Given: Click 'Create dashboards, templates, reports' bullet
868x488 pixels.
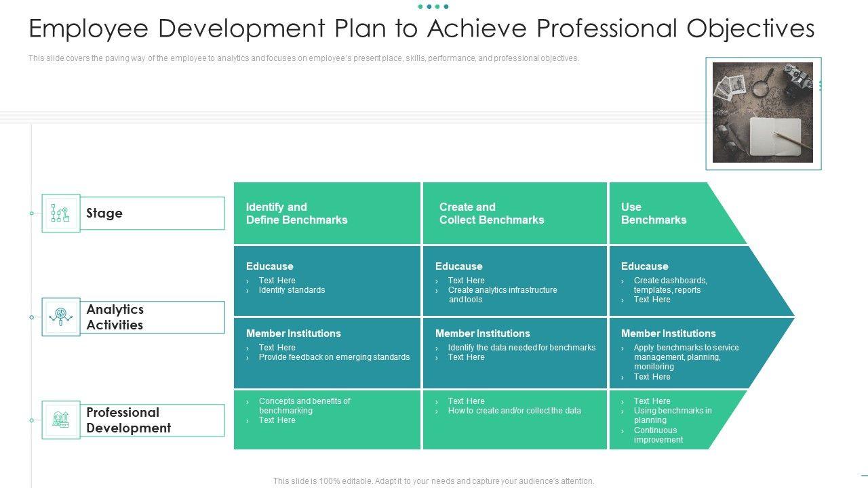Looking at the screenshot, I should tap(671, 285).
